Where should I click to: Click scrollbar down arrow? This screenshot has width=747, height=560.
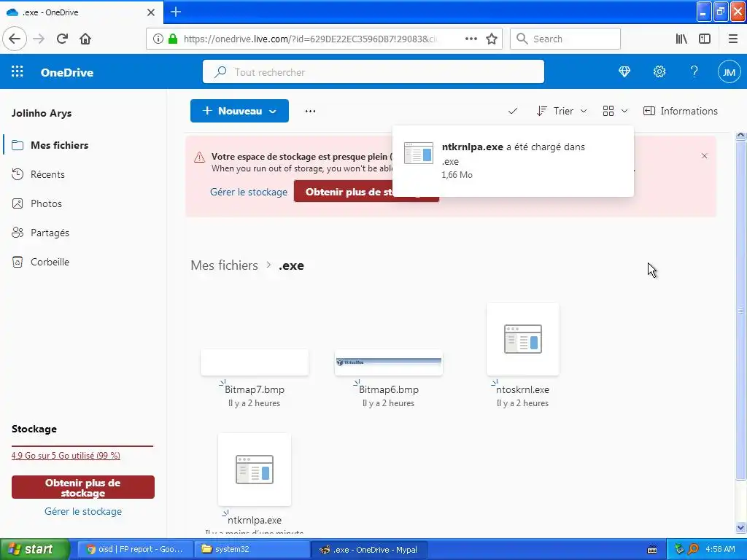pos(740,528)
